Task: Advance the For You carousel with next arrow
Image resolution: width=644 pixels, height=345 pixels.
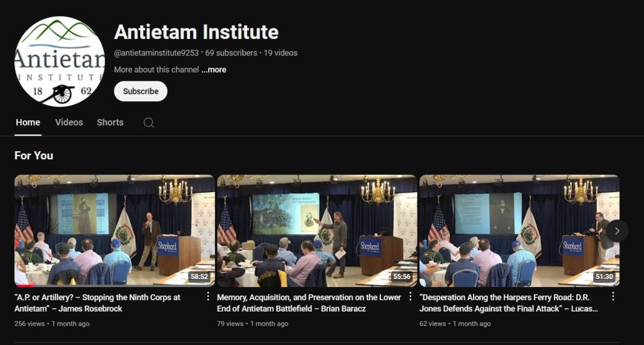Action: (617, 231)
